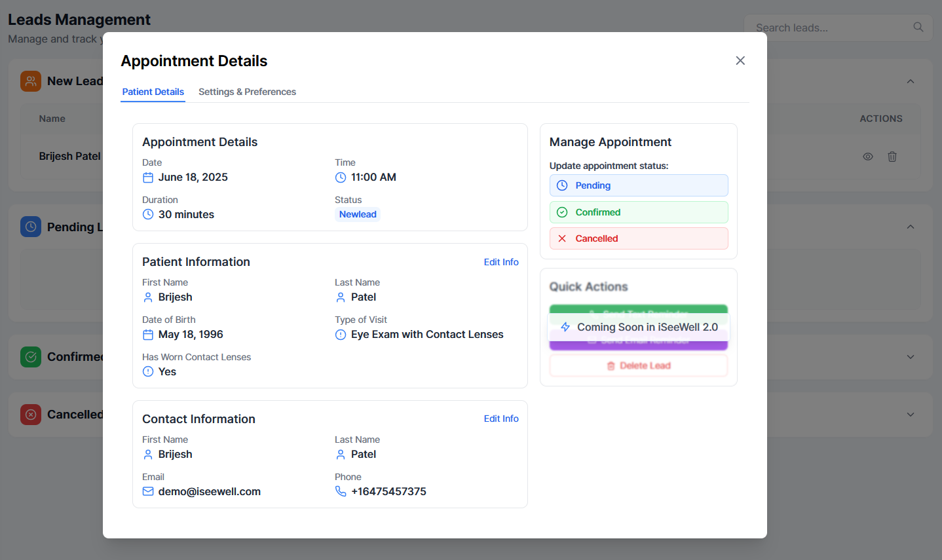Screen dimensions: 942x560
Task: Set appointment status to Pending
Action: 638,185
